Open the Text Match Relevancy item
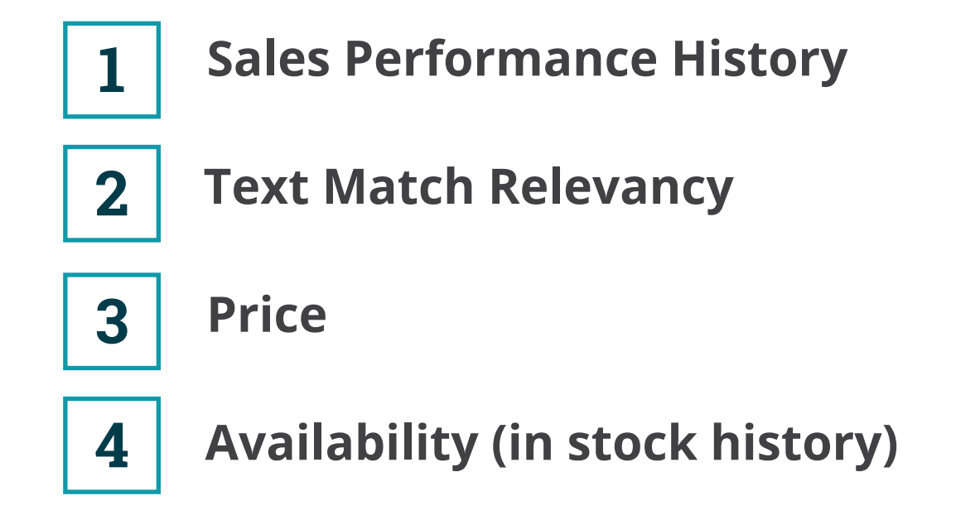Viewport: 980px width, 525px height. 469,189
